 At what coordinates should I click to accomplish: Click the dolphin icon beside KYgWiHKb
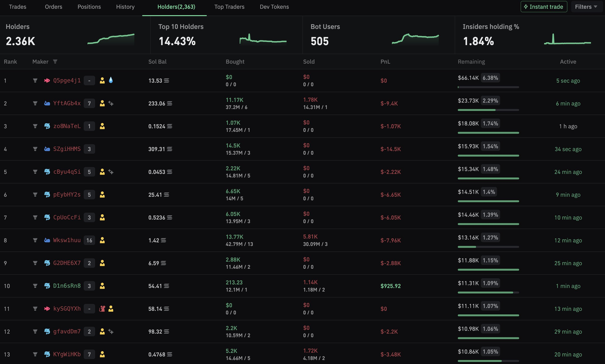47,354
